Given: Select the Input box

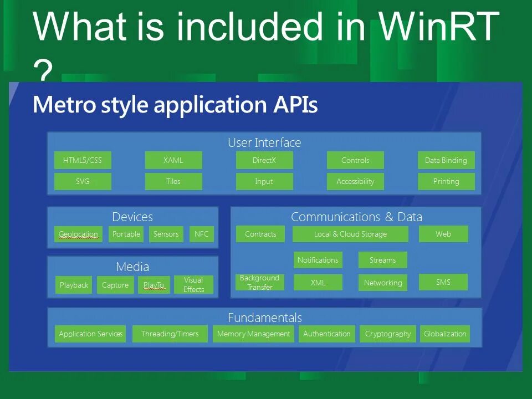Looking at the screenshot, I should coord(264,181).
